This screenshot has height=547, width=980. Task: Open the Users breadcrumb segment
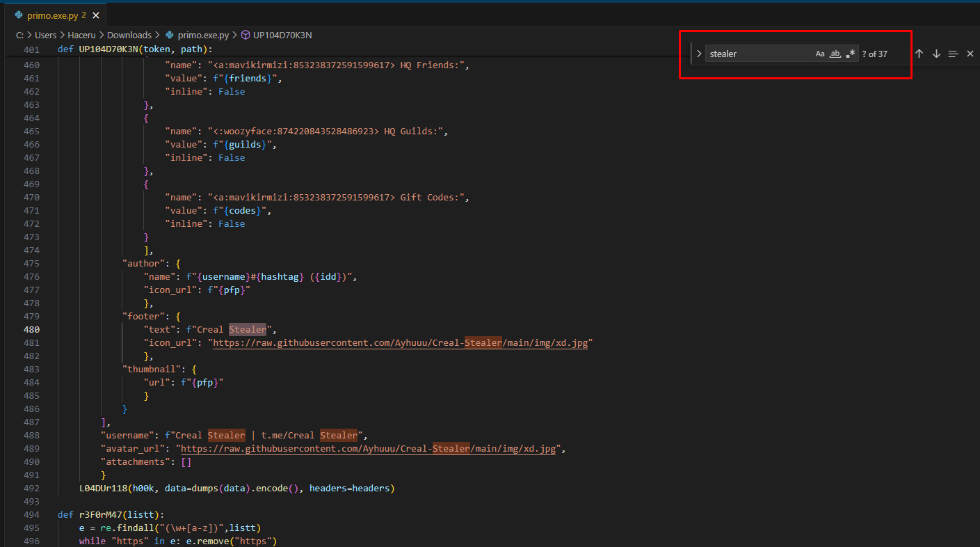(45, 35)
